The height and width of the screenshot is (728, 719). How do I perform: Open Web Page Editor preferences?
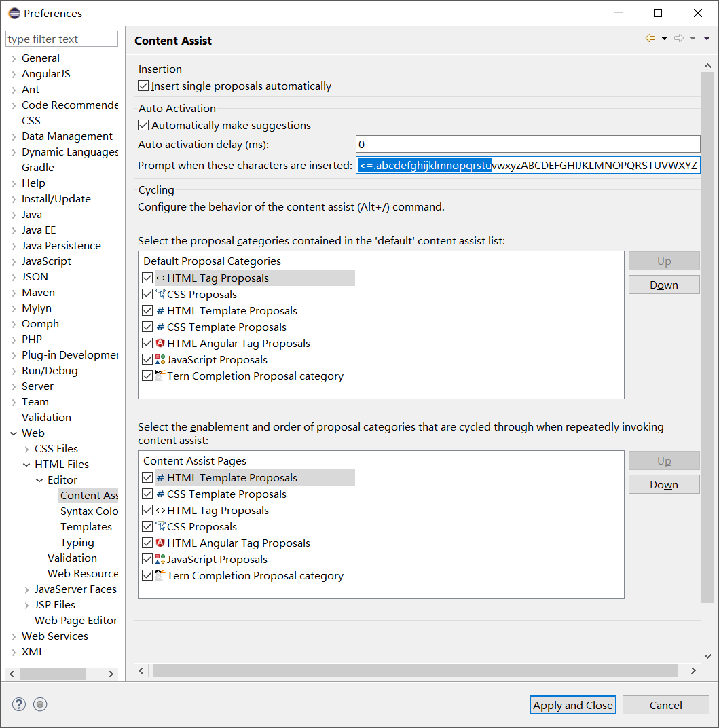pyautogui.click(x=75, y=620)
